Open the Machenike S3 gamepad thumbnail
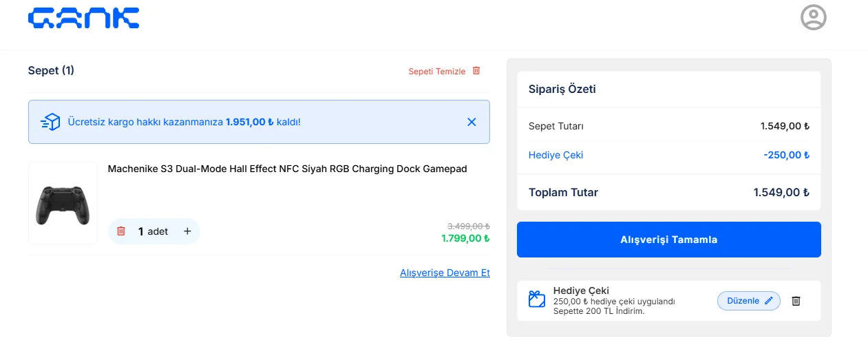 click(x=63, y=203)
